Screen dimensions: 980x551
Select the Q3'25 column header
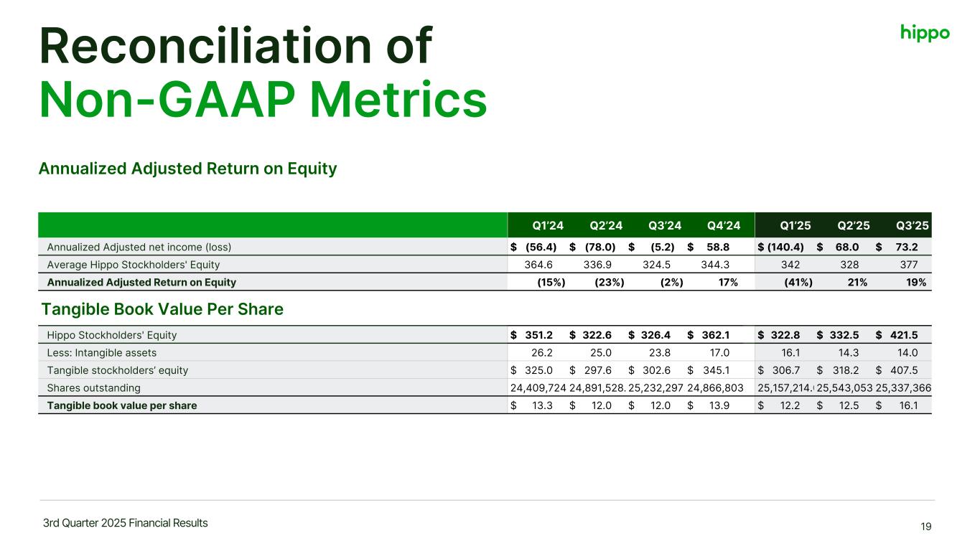[x=913, y=225]
